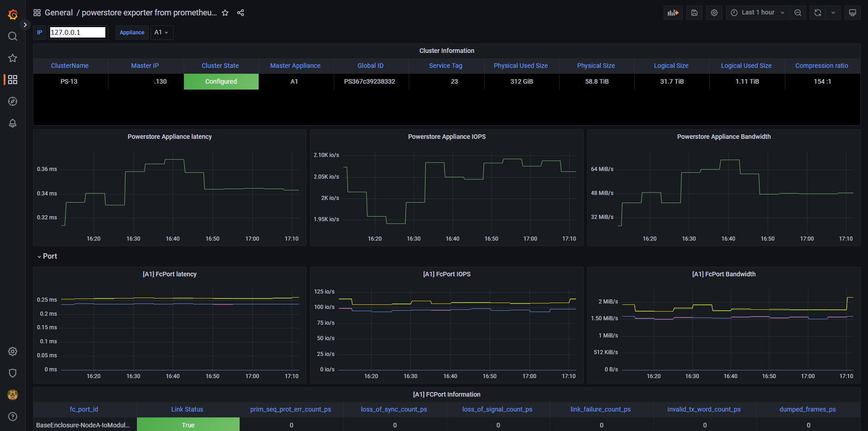The image size is (868, 431).
Task: Click the green Configured state cell
Action: (221, 81)
